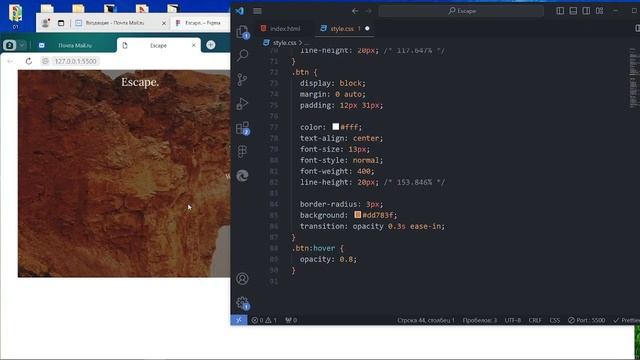Click the Prettier status bar item
Screen dimensions: 640x360
tap(626, 320)
